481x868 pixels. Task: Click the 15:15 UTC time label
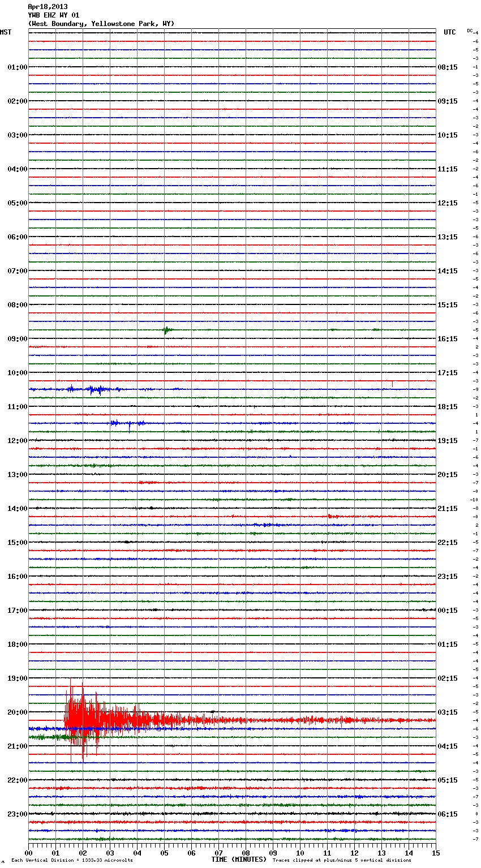448,305
